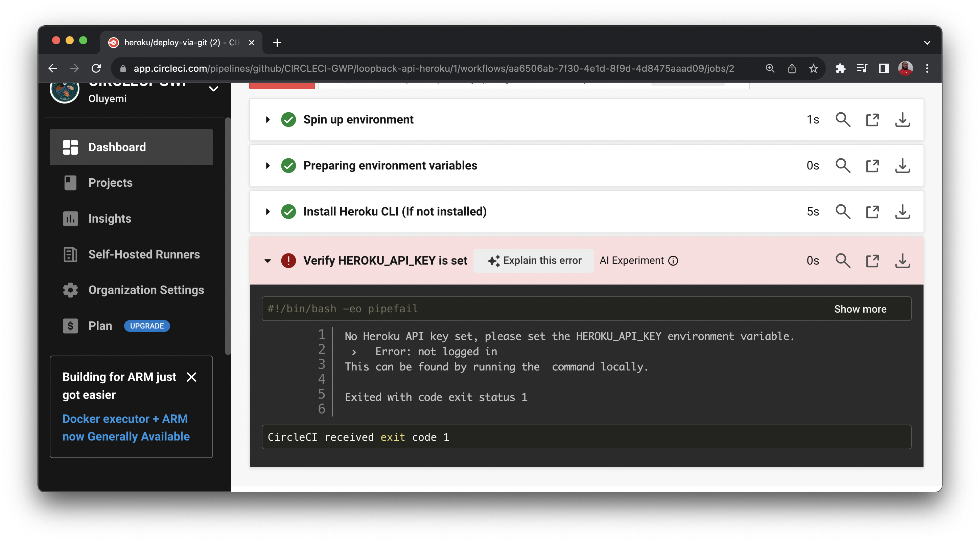This screenshot has width=980, height=542.
Task: Search the Verify HEROKU_API_KEY step output
Action: coord(842,261)
